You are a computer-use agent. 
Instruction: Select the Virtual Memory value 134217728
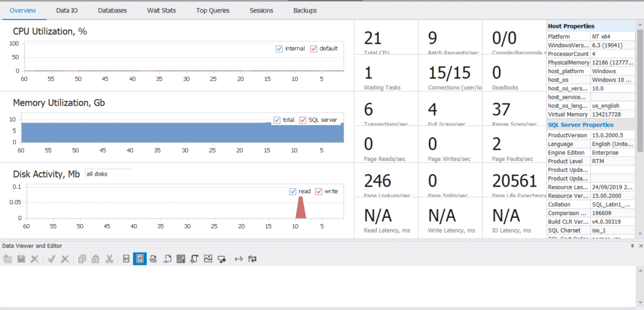[613, 114]
